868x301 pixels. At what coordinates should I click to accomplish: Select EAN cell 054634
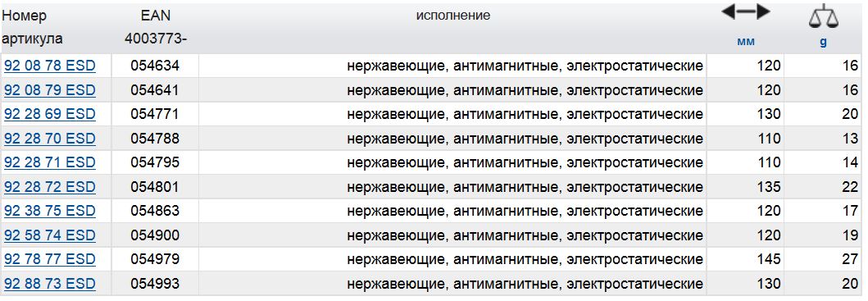[x=155, y=66]
